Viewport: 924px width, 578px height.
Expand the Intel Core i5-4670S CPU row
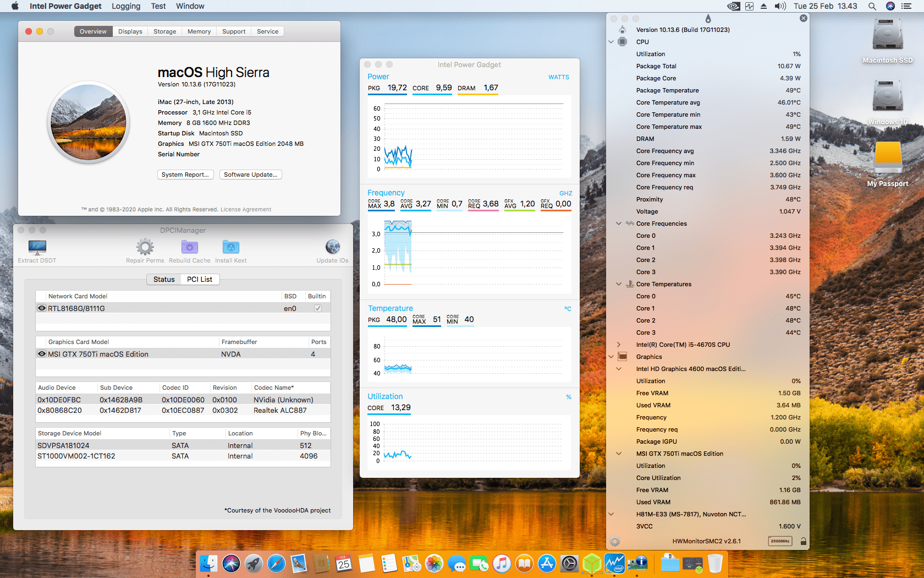point(619,345)
